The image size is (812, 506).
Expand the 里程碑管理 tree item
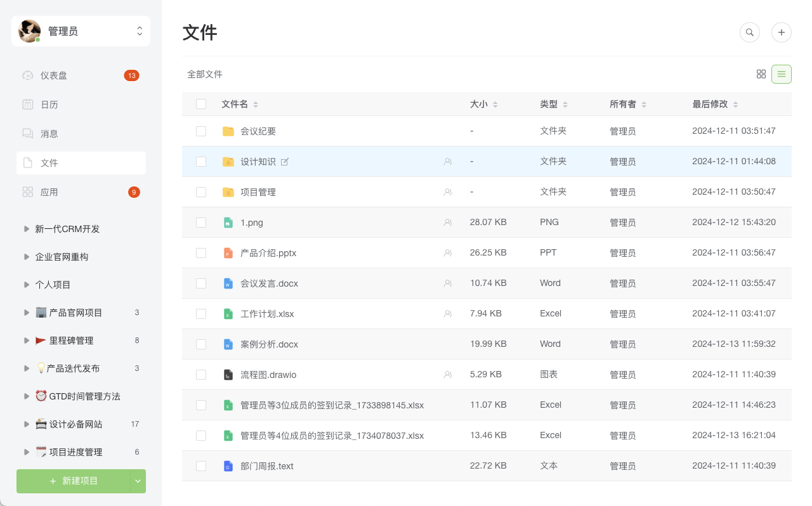pos(27,341)
